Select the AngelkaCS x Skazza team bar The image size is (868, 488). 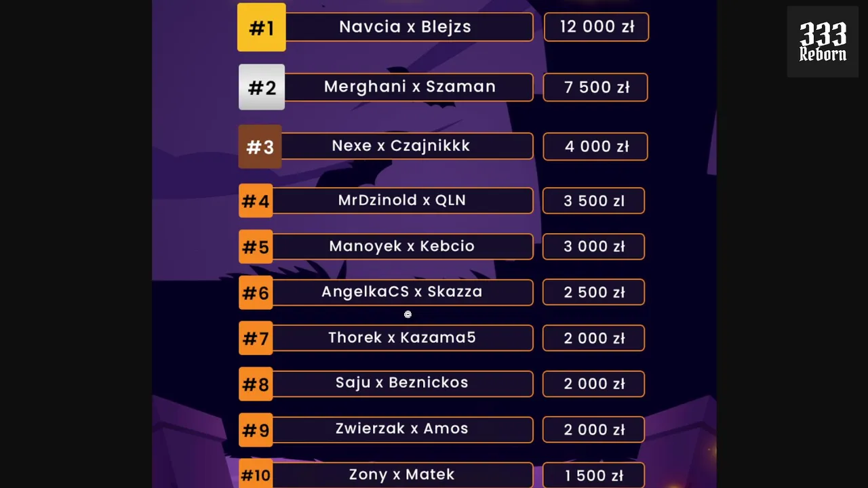(402, 292)
